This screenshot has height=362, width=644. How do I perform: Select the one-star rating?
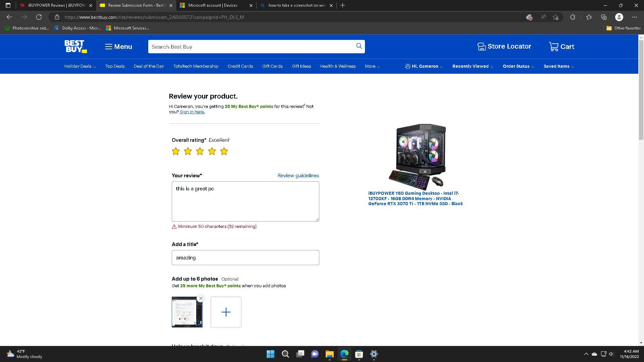(175, 151)
